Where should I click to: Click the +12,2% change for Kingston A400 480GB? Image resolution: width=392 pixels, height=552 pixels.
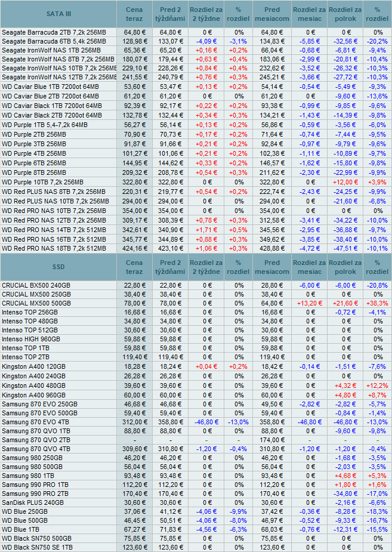click(377, 386)
